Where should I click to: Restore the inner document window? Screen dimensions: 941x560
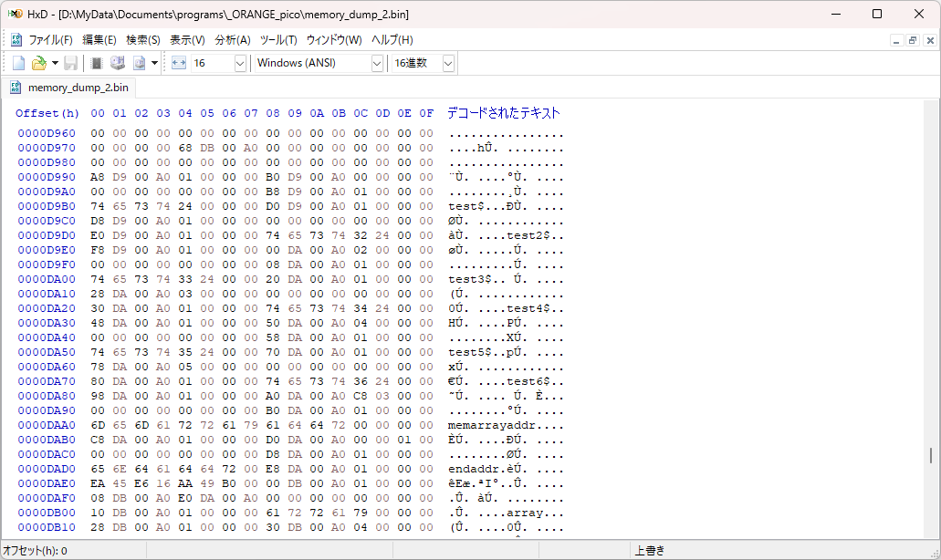point(913,40)
